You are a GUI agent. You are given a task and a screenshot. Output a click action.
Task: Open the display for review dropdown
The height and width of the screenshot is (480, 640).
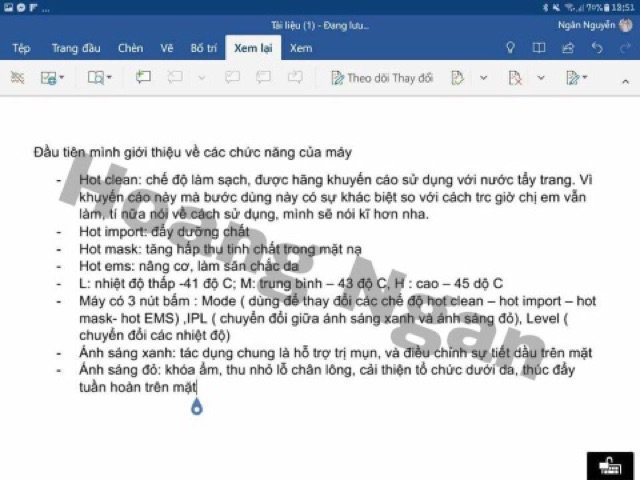pyautogui.click(x=576, y=78)
